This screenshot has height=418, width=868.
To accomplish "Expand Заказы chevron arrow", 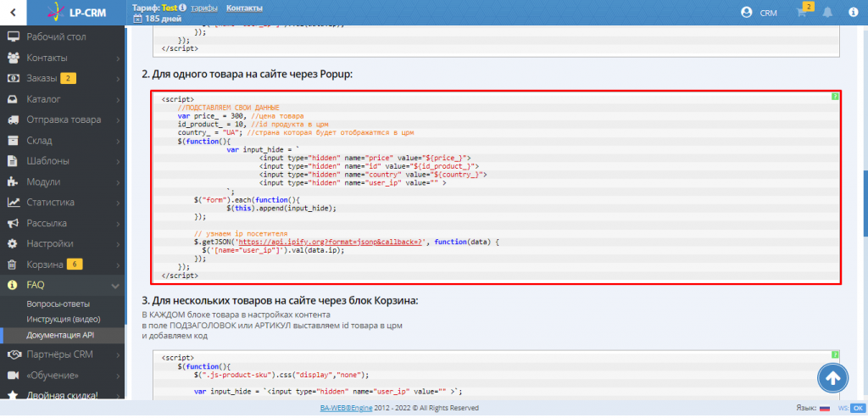I will point(118,79).
